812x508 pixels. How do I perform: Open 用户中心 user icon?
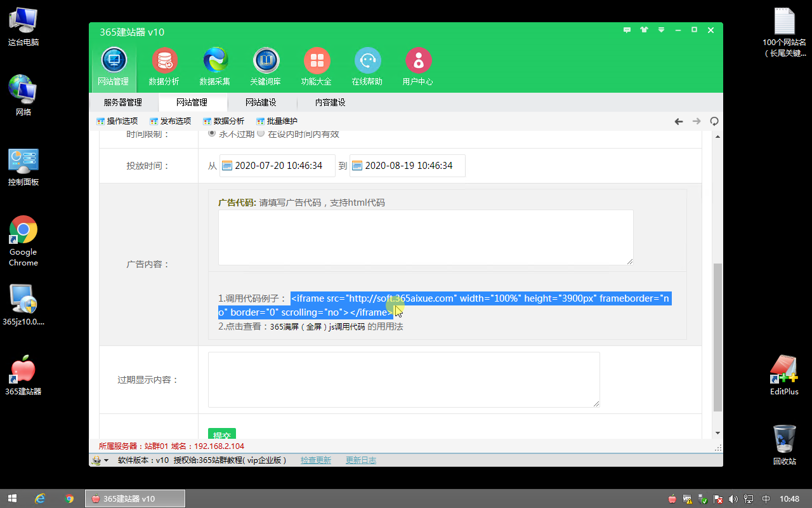click(418, 67)
